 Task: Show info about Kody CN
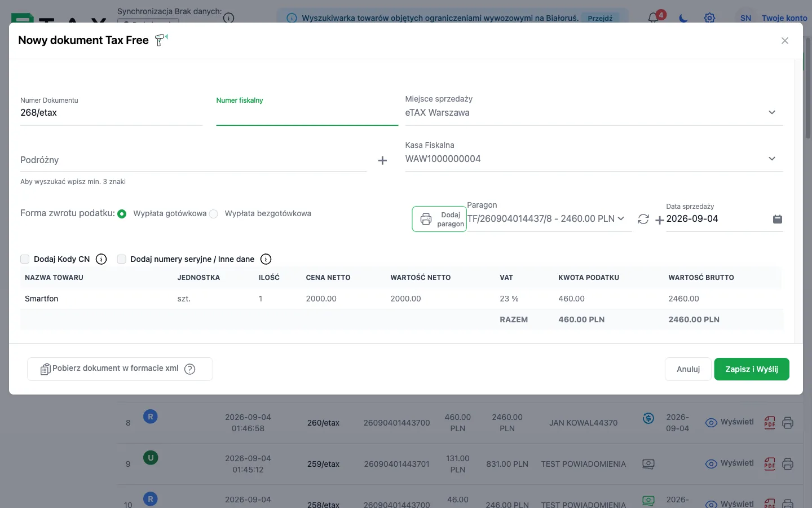click(x=101, y=259)
